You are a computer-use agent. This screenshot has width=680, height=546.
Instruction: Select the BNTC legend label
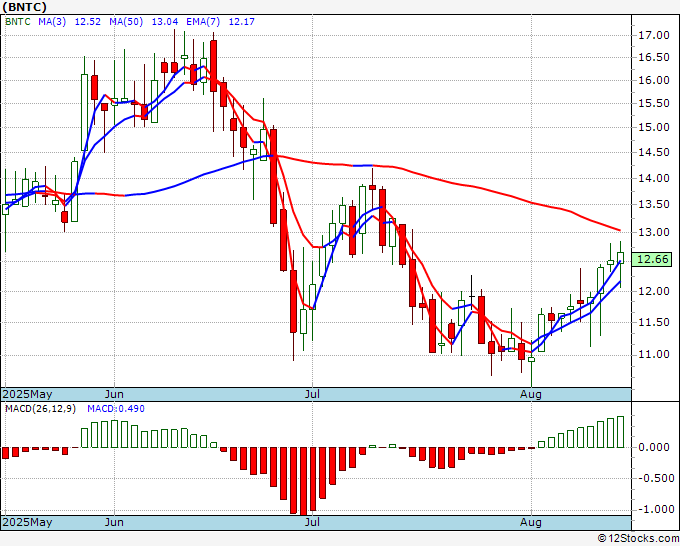18,22
